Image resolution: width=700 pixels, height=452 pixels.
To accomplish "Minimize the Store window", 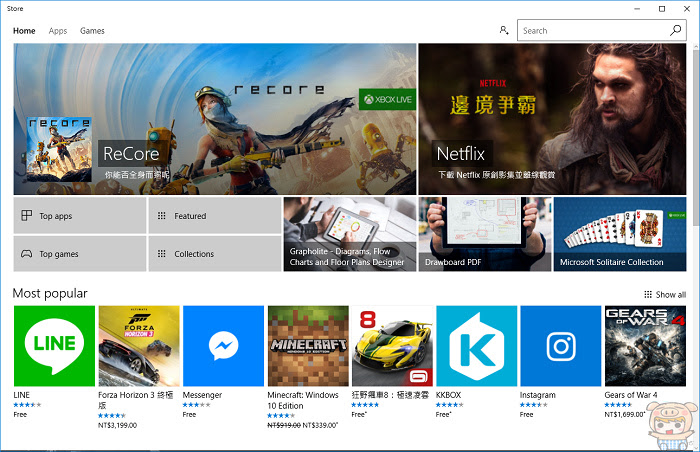I will coord(637,8).
